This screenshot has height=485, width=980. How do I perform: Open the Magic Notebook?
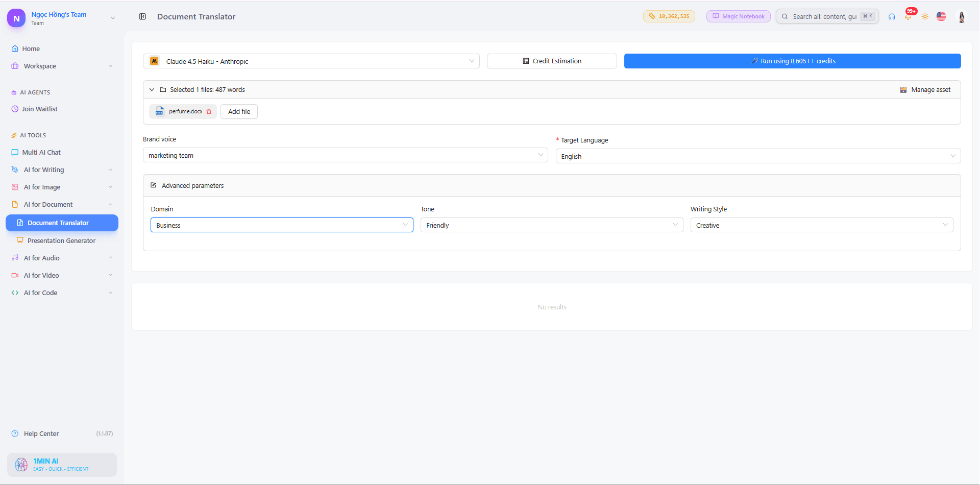(x=738, y=16)
